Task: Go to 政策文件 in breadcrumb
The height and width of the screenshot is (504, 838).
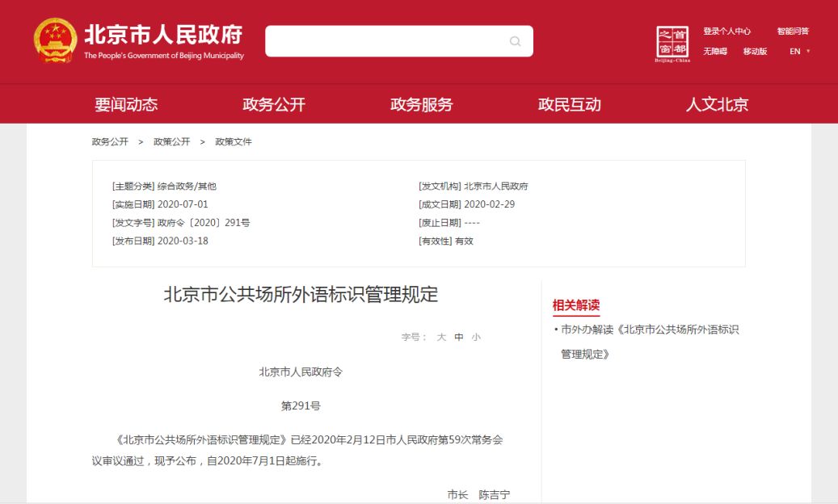Action: point(234,141)
